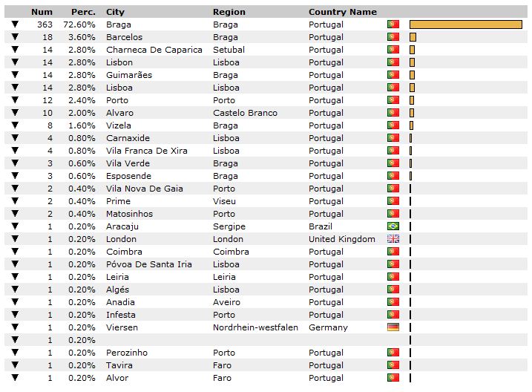
Task: Click the Region column header
Action: tap(229, 12)
